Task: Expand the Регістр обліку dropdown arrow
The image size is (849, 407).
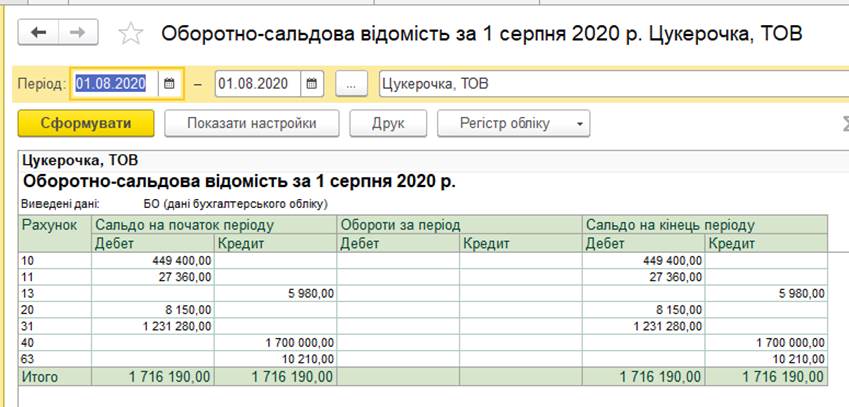Action: (x=578, y=124)
